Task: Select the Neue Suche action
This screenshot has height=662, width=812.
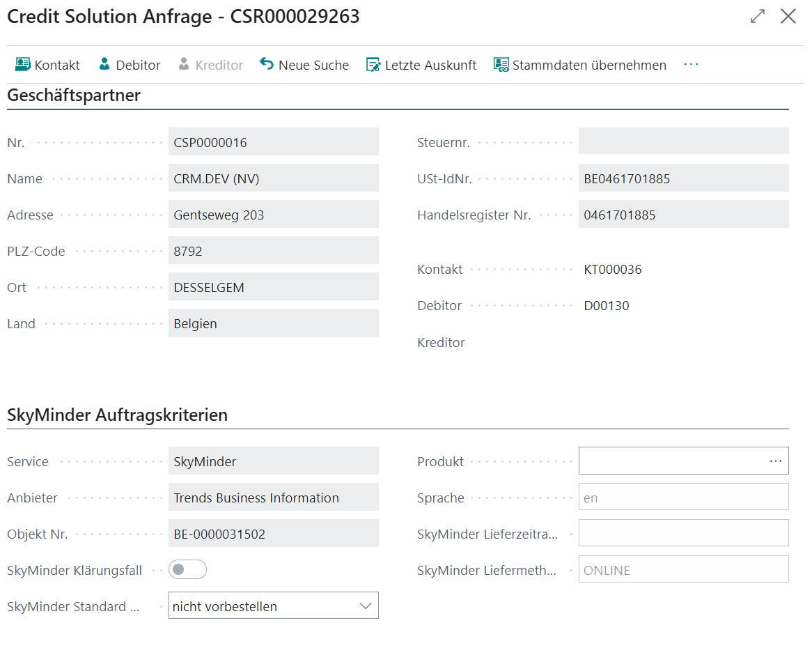Action: point(313,64)
